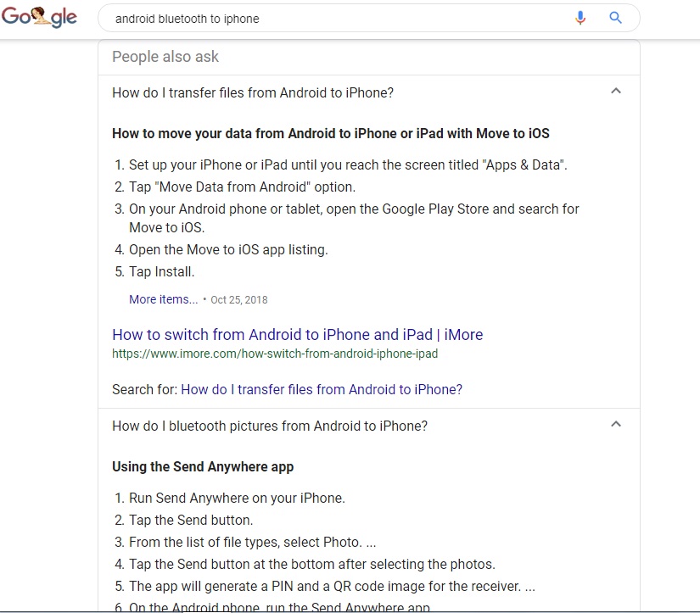Collapse the 'transfer files from Android to iPhone' chevron
The height and width of the screenshot is (613, 700).
tap(616, 92)
